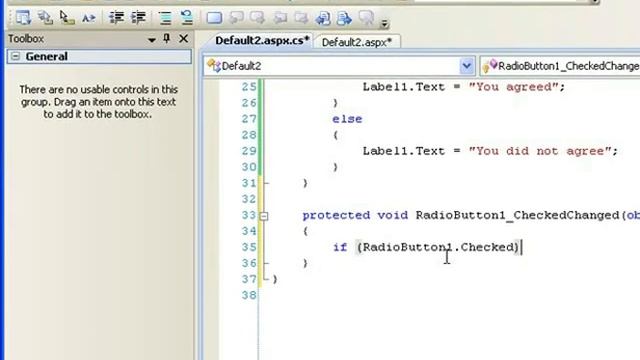Click RadioButton1.Checked on line 35

click(x=438, y=247)
